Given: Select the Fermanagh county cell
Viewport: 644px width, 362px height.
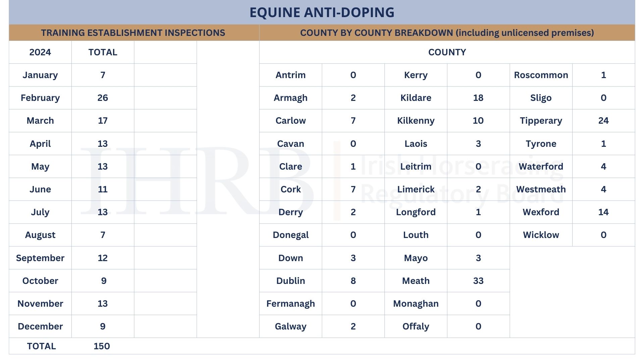Looking at the screenshot, I should [x=290, y=304].
